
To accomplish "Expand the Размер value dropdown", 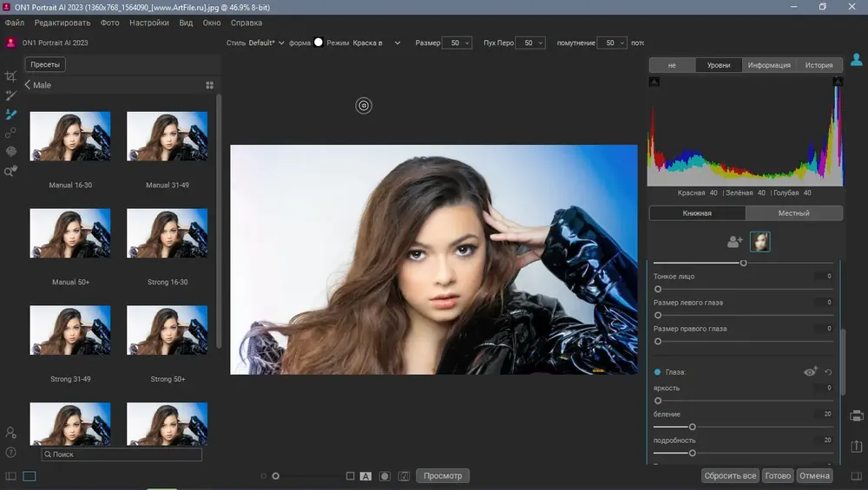I will point(468,42).
